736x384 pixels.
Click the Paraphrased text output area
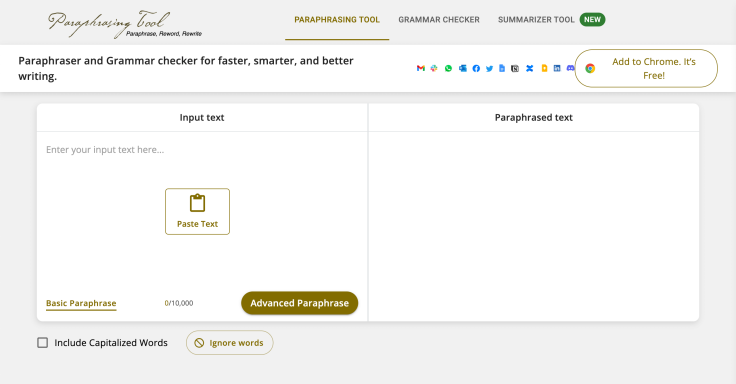pyautogui.click(x=534, y=226)
